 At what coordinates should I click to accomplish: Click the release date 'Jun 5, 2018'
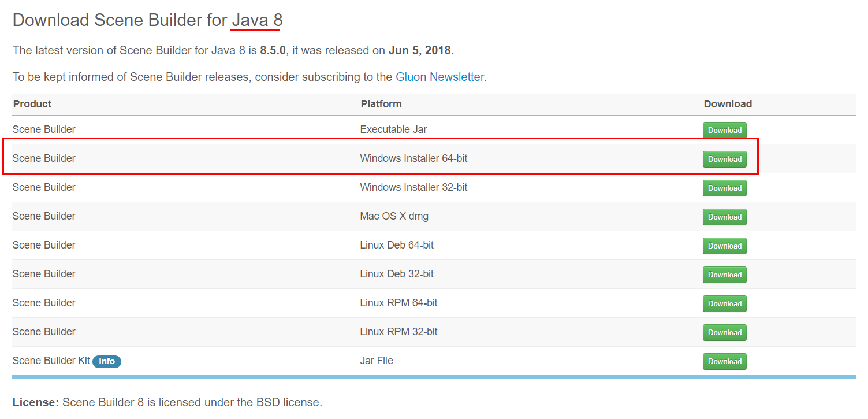click(x=420, y=50)
